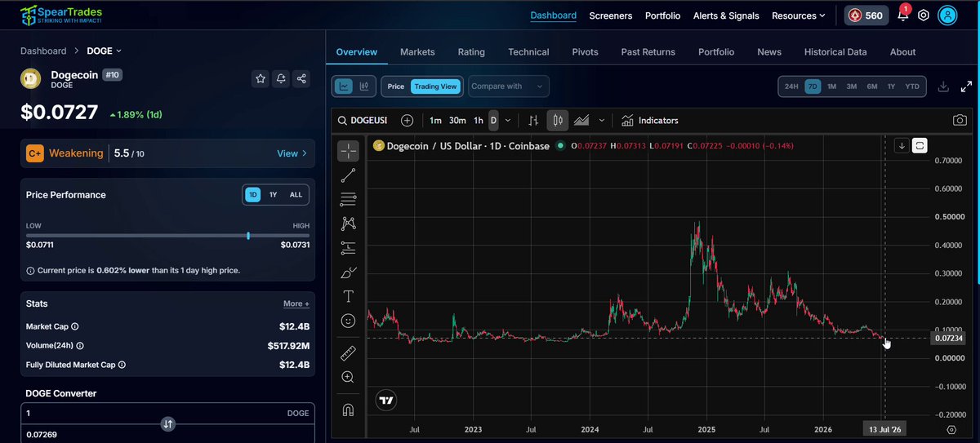Screen dimensions: 980x443
Task: Set a price alert with bell-plus icon
Action: click(281, 78)
